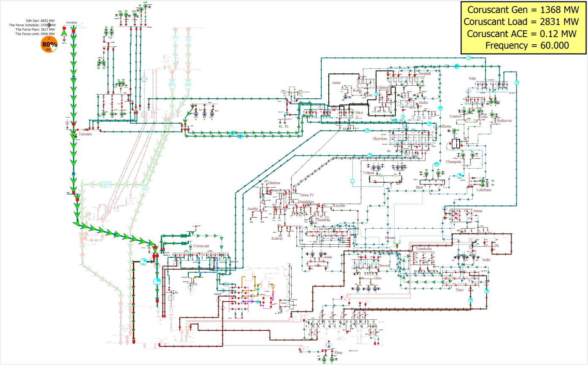Select the upper Lahsbane generator labeled 30
Screen dimensions: 588x365
(482, 181)
